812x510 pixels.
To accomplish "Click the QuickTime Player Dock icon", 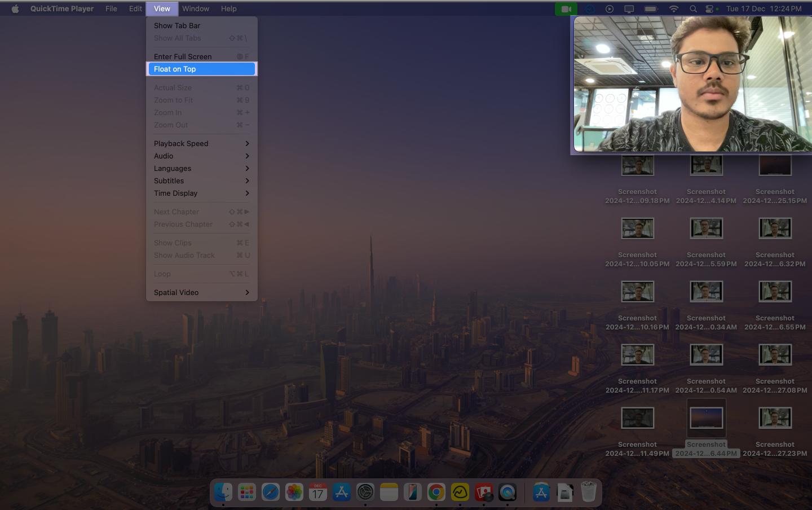I will coord(507,493).
